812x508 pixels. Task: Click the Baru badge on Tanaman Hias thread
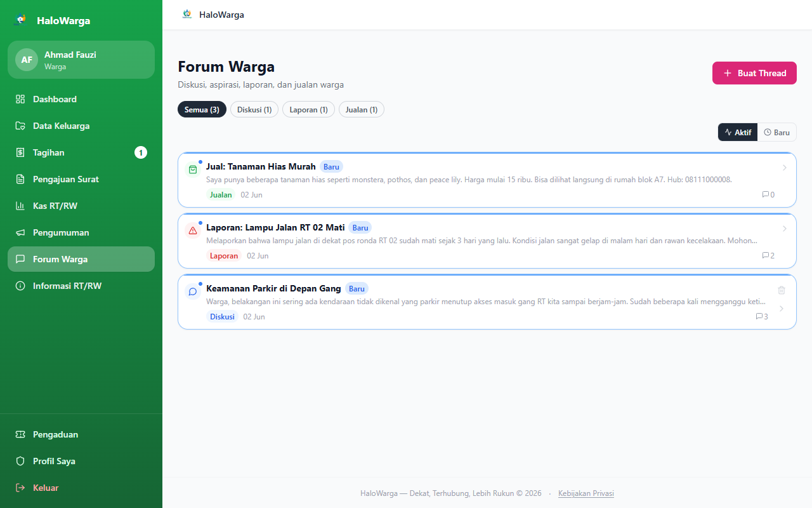(x=331, y=167)
